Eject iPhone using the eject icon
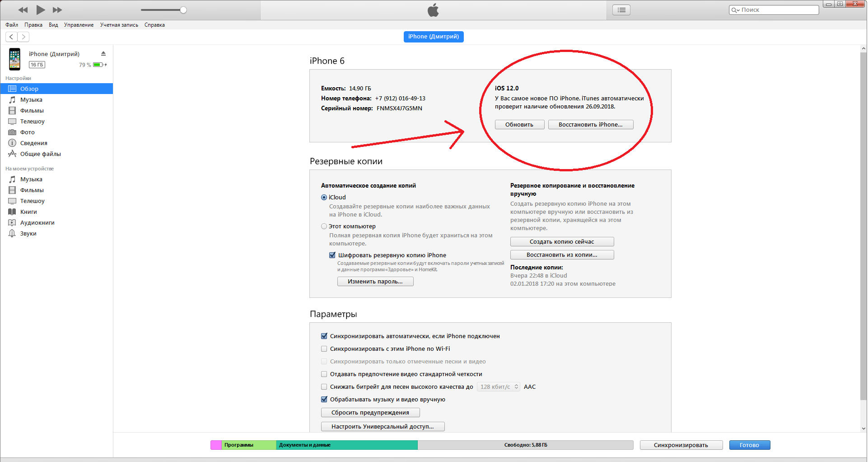This screenshot has width=868, height=462. tap(103, 54)
